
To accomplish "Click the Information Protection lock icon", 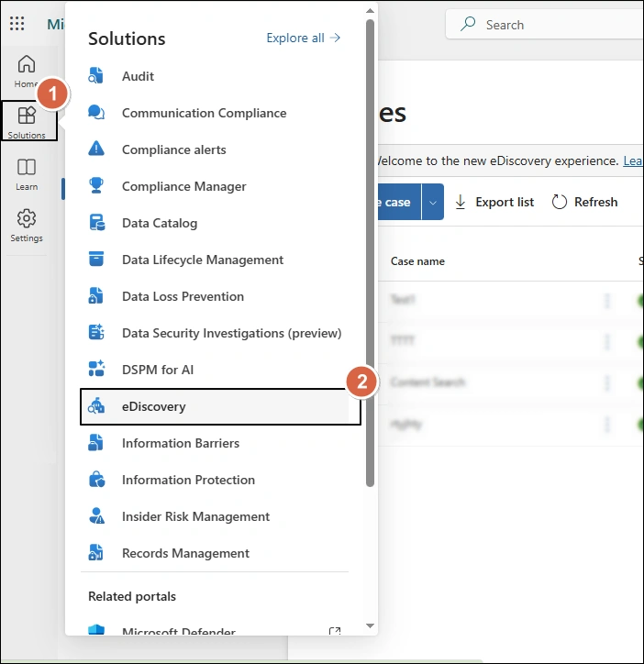I will coord(96,480).
